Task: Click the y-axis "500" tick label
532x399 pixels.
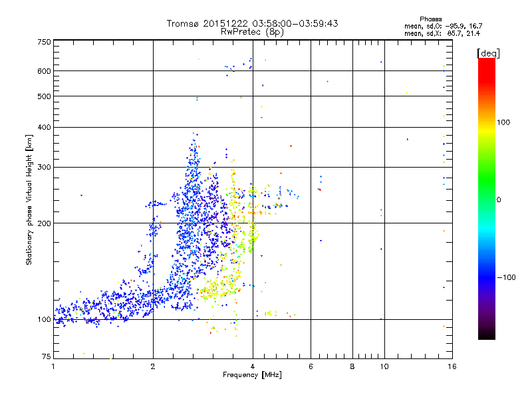Action: [x=45, y=96]
